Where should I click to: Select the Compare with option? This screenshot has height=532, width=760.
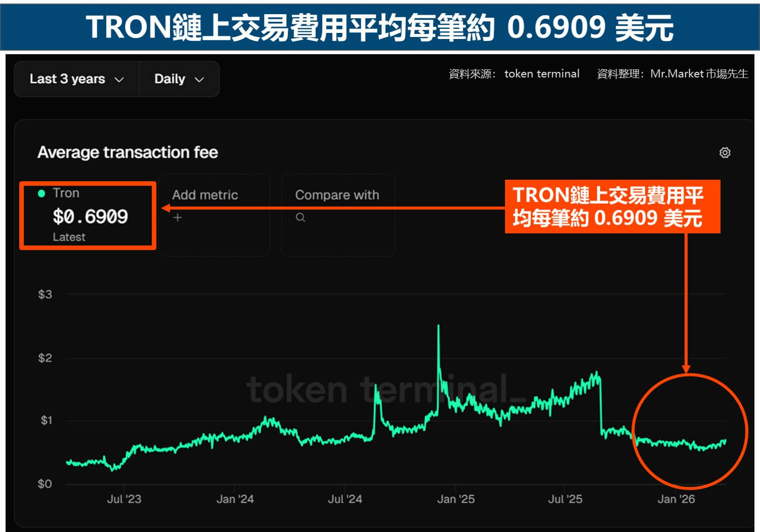coord(337,195)
